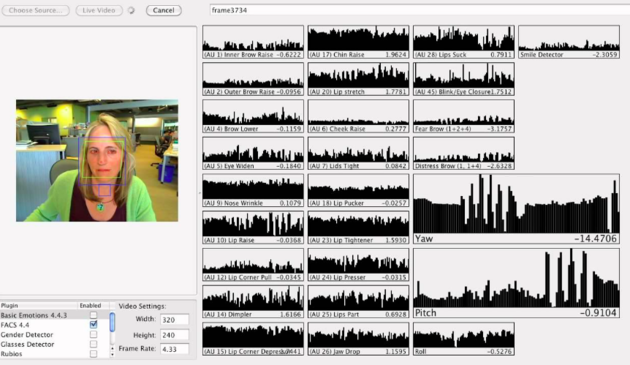The height and width of the screenshot is (365, 630).
Task: Select the AU 4 Brow Lower graph
Action: (253, 116)
